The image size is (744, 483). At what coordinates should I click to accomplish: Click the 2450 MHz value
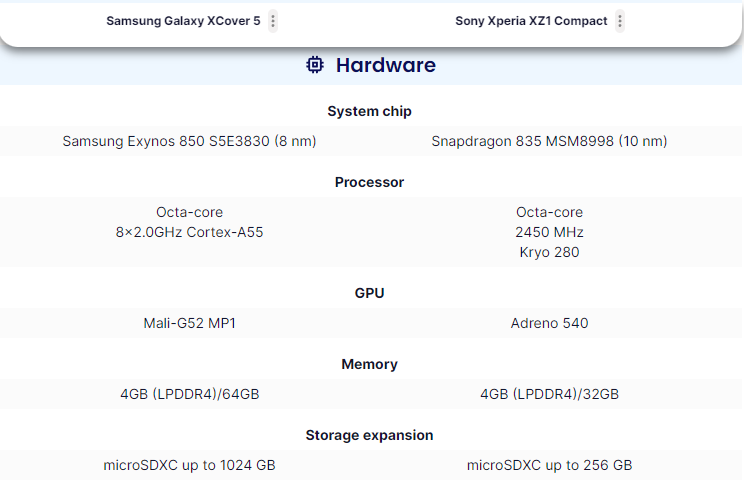coord(549,232)
